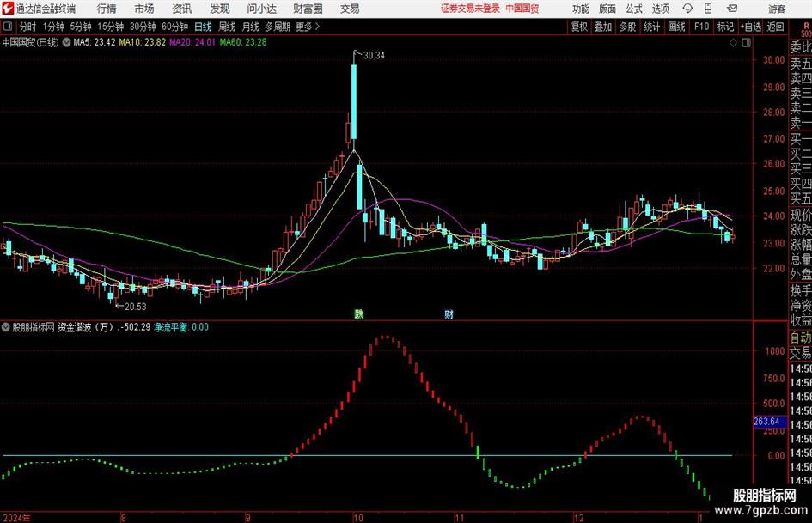Click the 263.64 value marker on axis
Image resolution: width=812 pixels, height=523 pixels.
click(x=769, y=422)
